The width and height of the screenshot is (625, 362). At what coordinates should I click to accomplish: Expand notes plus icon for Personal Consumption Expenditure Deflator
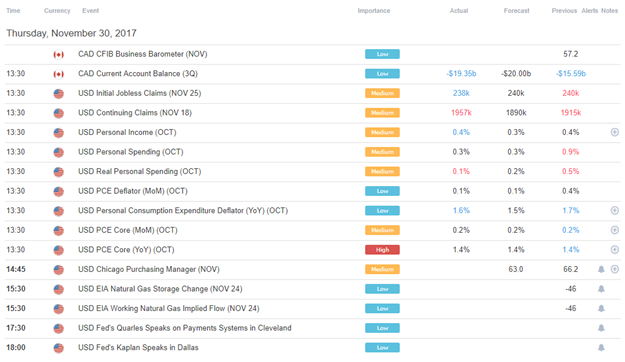[615, 211]
